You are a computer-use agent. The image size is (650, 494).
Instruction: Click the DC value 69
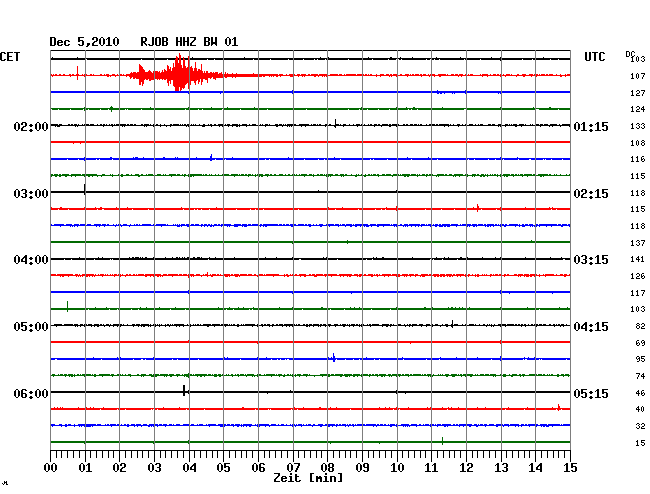pos(640,343)
